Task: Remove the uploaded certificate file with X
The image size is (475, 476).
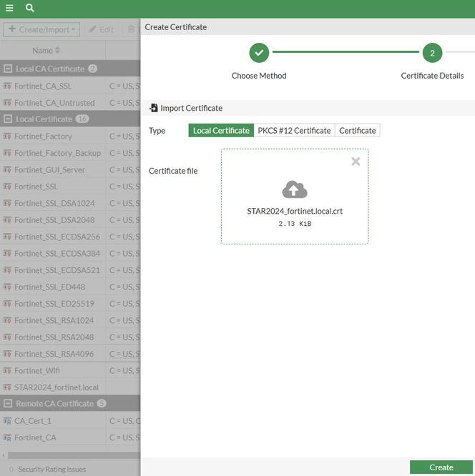Action: [x=356, y=162]
